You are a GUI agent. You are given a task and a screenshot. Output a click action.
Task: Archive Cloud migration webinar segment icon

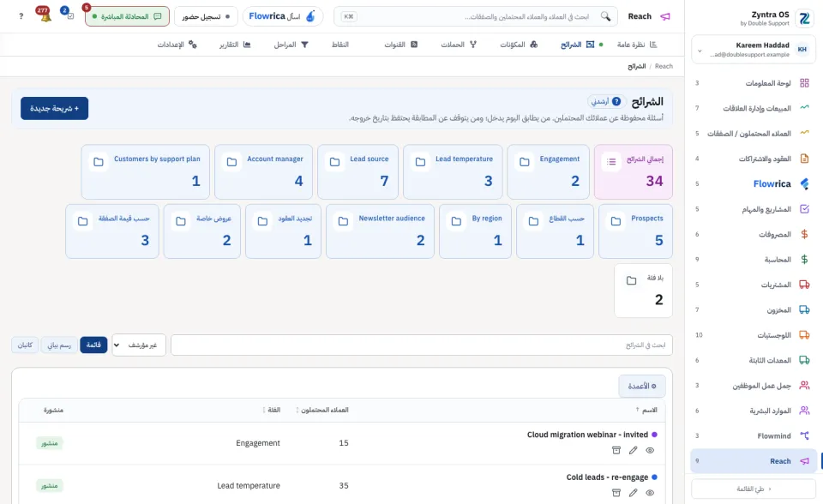616,451
